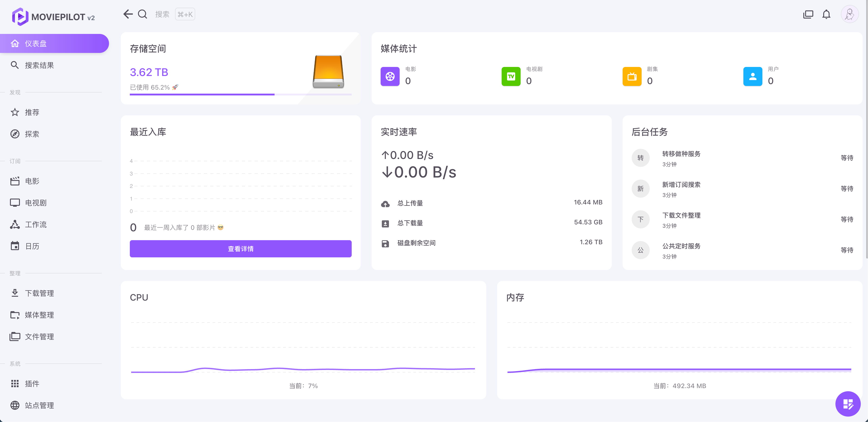Click the 3.62 TB storage value
Image resolution: width=868 pixels, height=422 pixels.
149,72
